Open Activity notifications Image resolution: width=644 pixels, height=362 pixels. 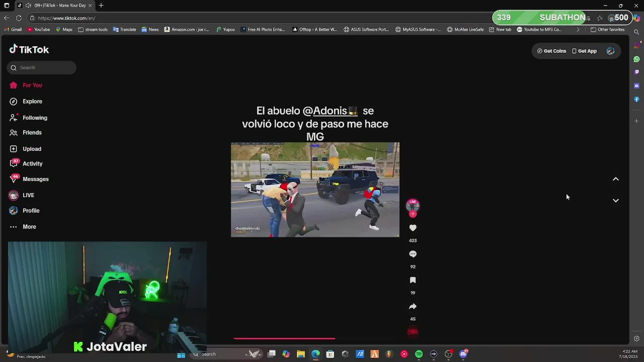(26, 164)
